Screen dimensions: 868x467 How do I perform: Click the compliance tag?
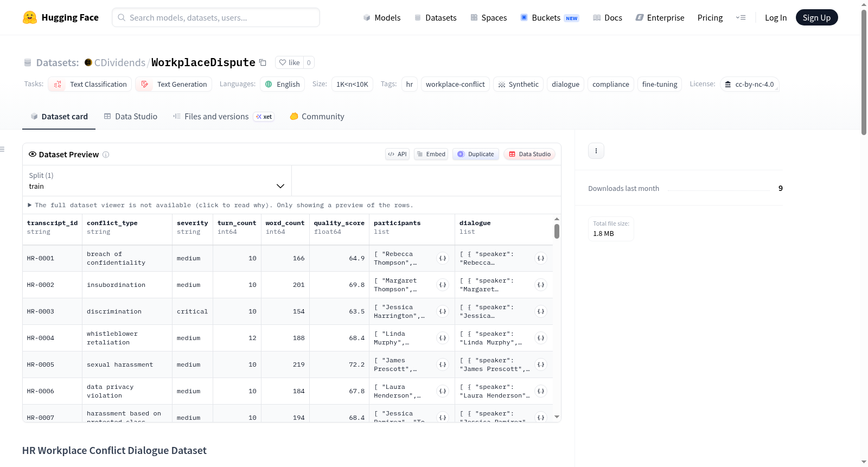point(611,84)
